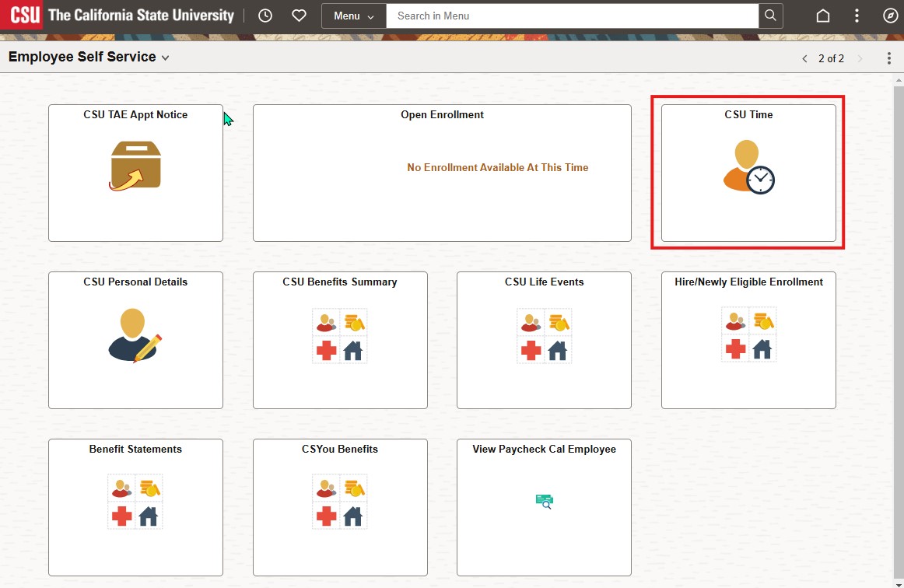
Task: Open the Menu dropdown in the header
Action: (x=353, y=16)
